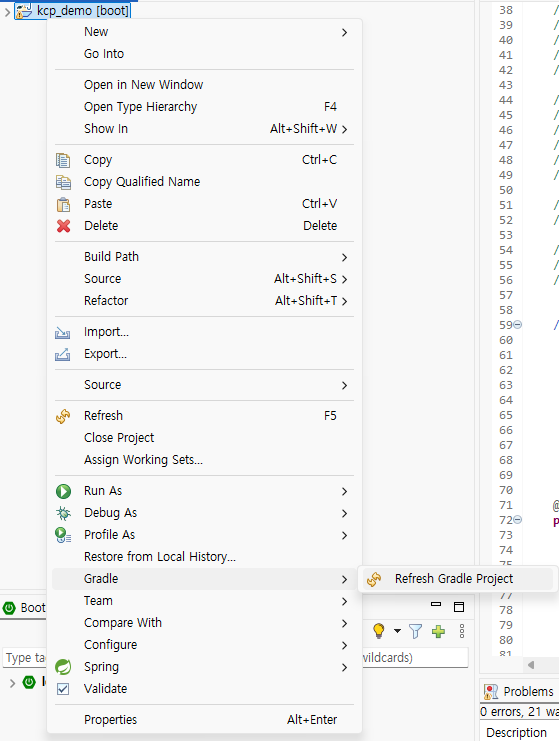Image resolution: width=559 pixels, height=741 pixels.
Task: Collapse code fold marker at line 59
Action: click(x=518, y=325)
